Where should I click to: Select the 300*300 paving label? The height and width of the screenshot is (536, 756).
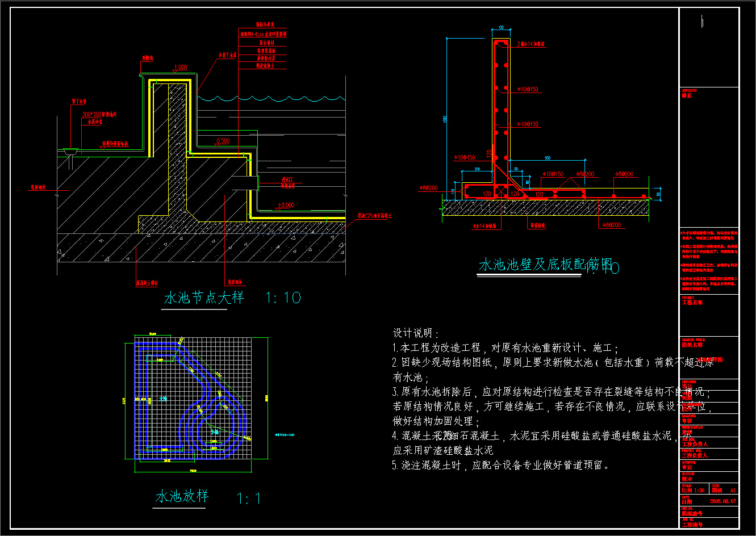pyautogui.click(x=99, y=114)
